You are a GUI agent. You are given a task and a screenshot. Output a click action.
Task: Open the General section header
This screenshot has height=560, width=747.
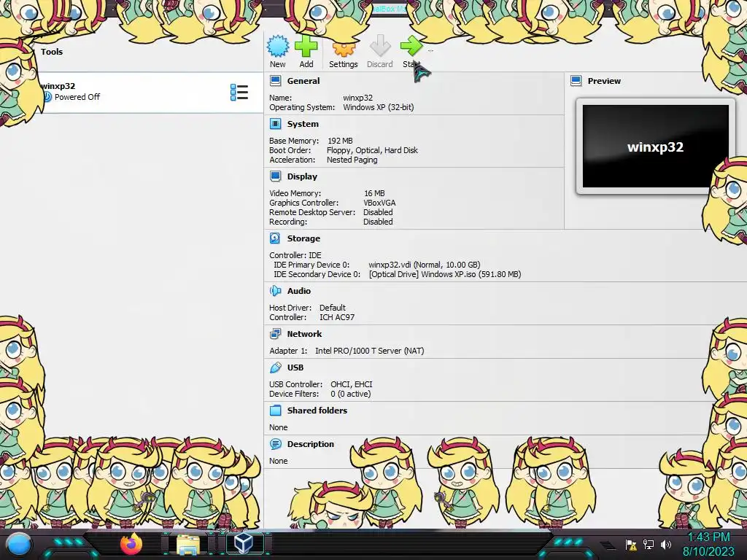coord(303,81)
